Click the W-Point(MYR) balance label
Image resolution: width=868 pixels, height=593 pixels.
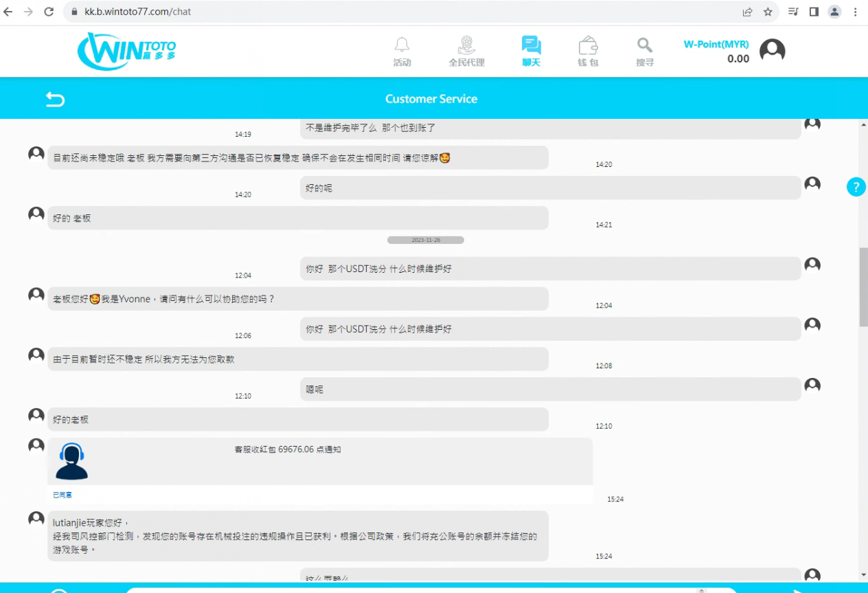(x=716, y=44)
